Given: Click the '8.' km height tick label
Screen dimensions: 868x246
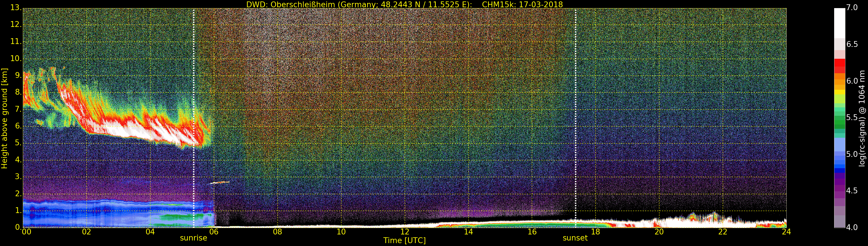Looking at the screenshot, I should 18,92.
